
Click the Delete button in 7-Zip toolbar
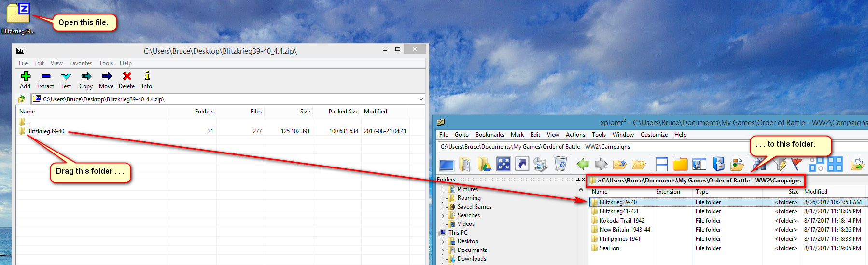pos(127,80)
